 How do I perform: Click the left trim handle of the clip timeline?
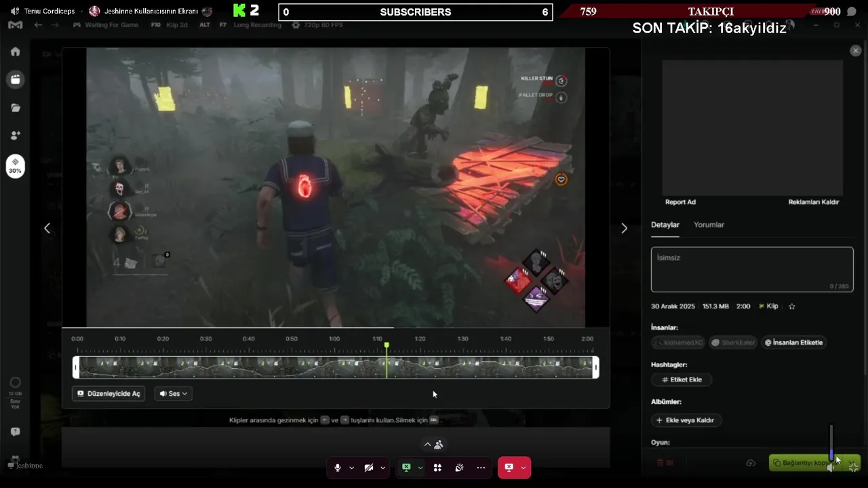pos(76,367)
